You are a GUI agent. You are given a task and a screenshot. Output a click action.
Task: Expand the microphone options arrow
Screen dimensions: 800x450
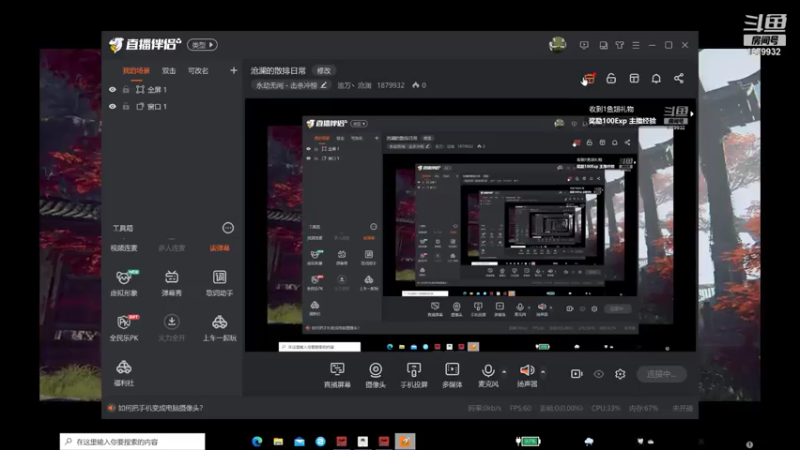(504, 372)
